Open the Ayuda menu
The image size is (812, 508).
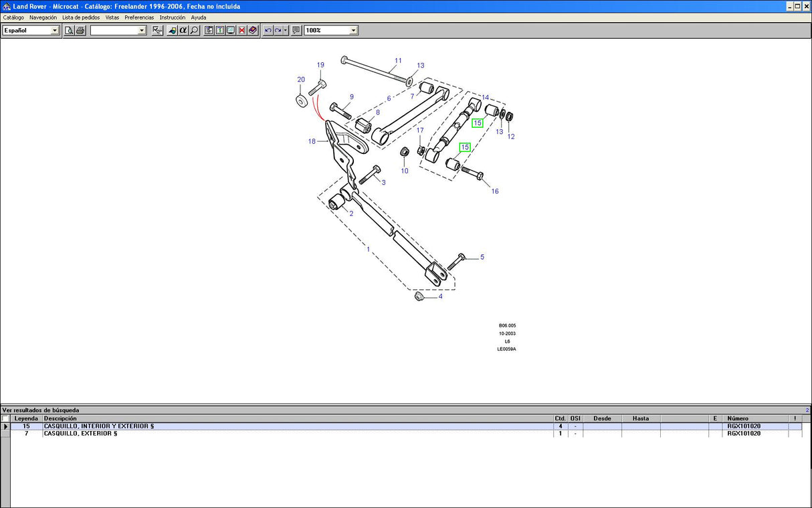199,17
